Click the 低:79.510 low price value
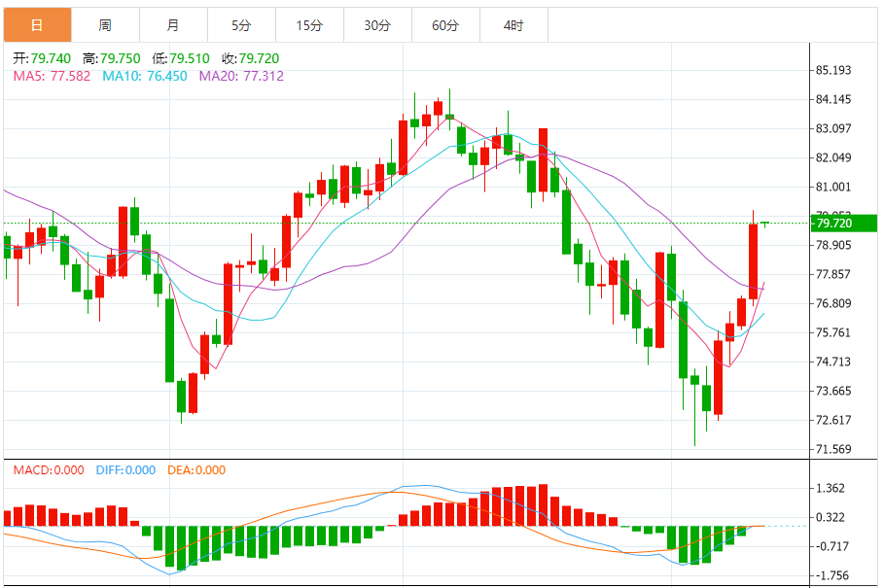This screenshot has width=884, height=588. point(181,58)
